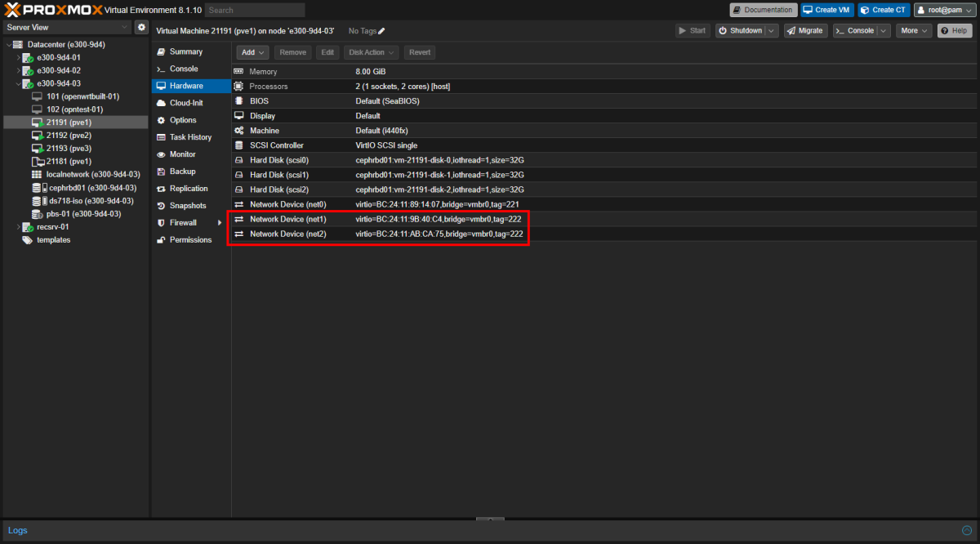Open the Snapshots tab
Image resolution: width=980 pixels, height=544 pixels.
tap(191, 206)
